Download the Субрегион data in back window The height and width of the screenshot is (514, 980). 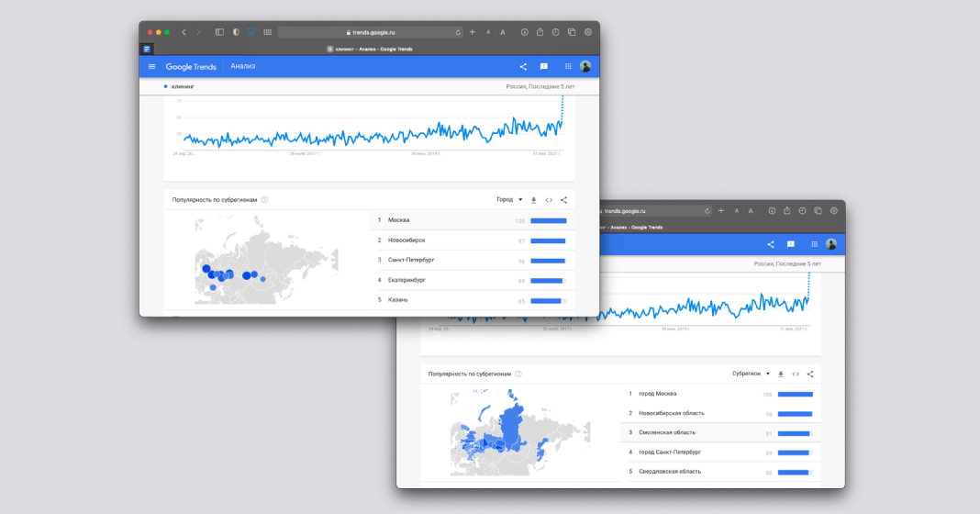(781, 374)
